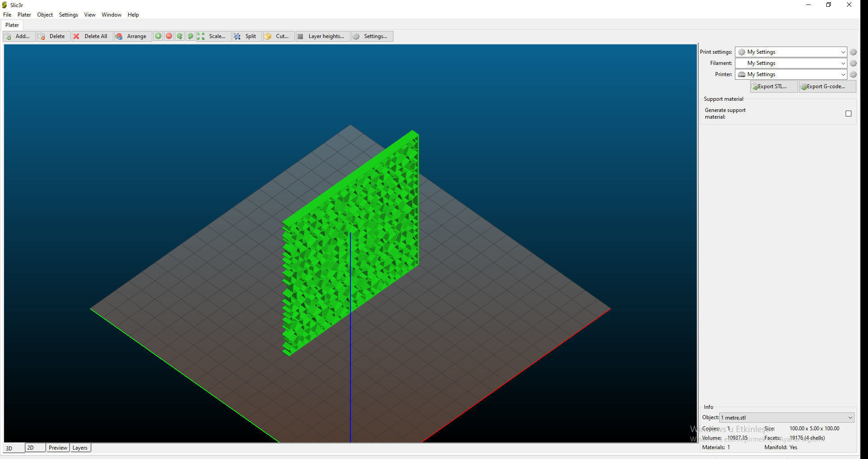Switch to the 3D view tab

(x=13, y=448)
